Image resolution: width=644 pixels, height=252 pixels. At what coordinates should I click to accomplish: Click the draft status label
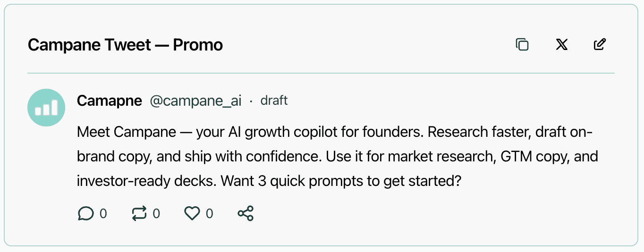[274, 101]
